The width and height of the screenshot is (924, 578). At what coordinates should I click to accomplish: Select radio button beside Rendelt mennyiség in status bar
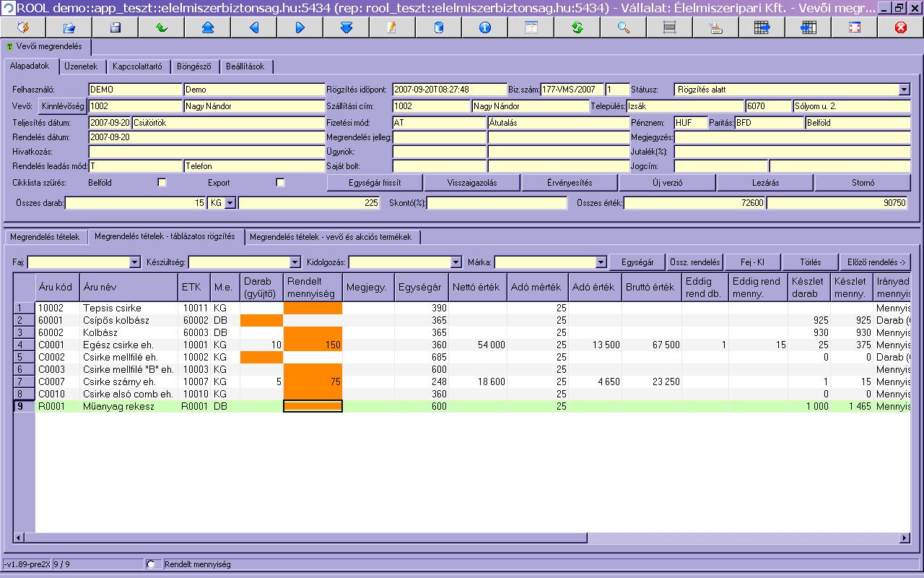152,564
